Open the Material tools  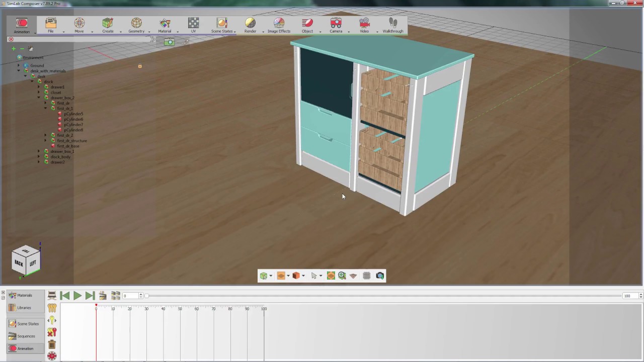(x=165, y=26)
